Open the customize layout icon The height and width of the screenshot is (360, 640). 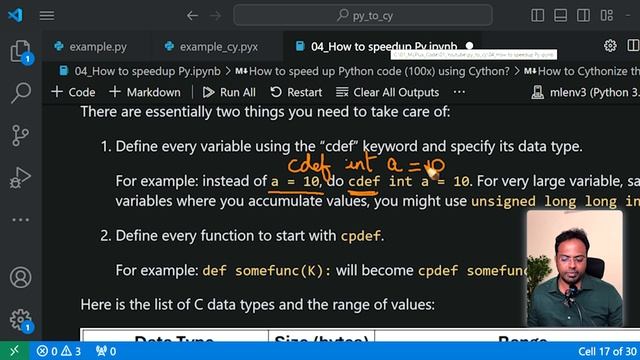[607, 16]
